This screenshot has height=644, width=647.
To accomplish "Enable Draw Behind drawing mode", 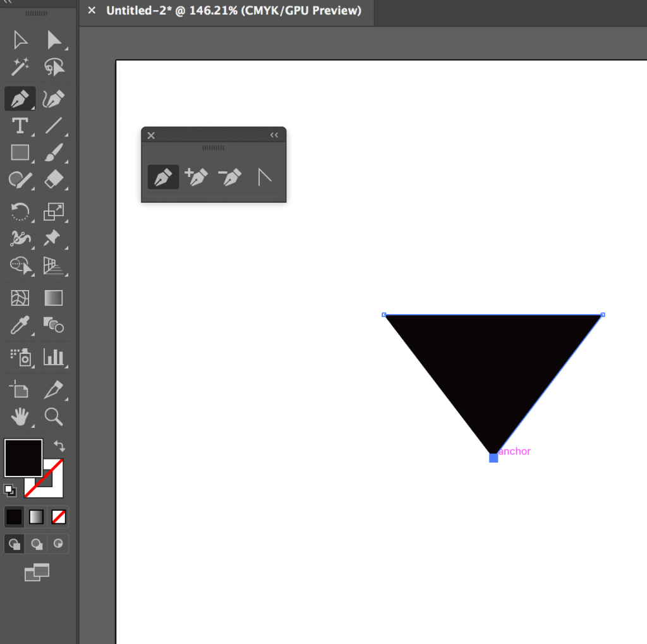I will 36,544.
